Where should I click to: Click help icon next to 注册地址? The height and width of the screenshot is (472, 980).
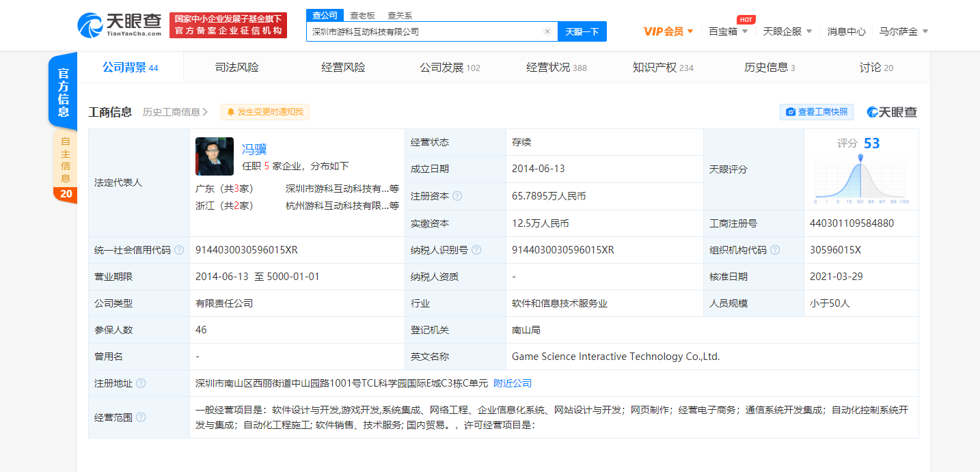pos(141,383)
